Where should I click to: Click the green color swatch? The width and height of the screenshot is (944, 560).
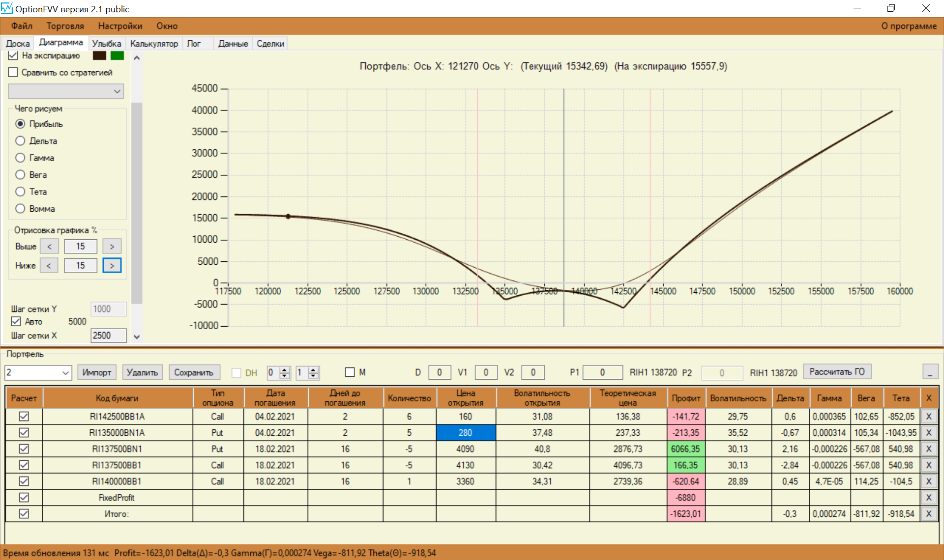click(117, 56)
